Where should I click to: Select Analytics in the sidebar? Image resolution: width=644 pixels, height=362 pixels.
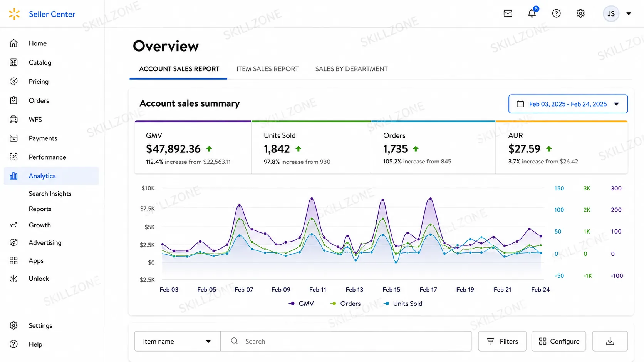51,176
